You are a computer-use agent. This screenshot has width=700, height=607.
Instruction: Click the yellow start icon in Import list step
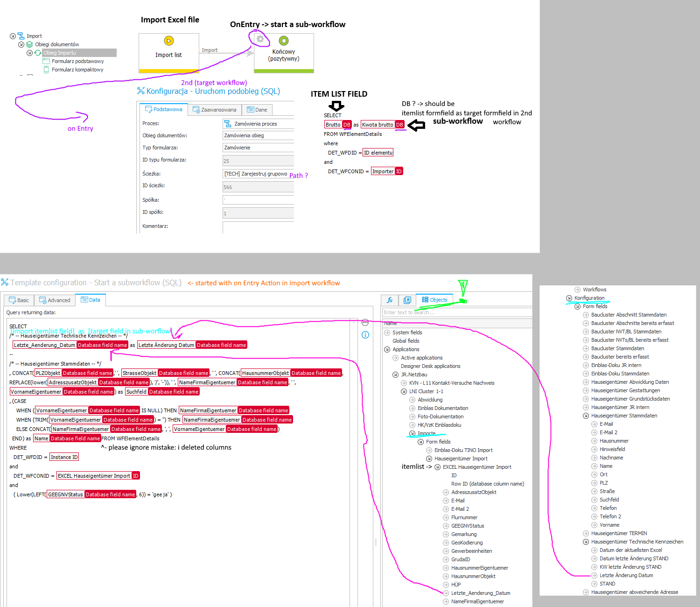click(x=169, y=41)
